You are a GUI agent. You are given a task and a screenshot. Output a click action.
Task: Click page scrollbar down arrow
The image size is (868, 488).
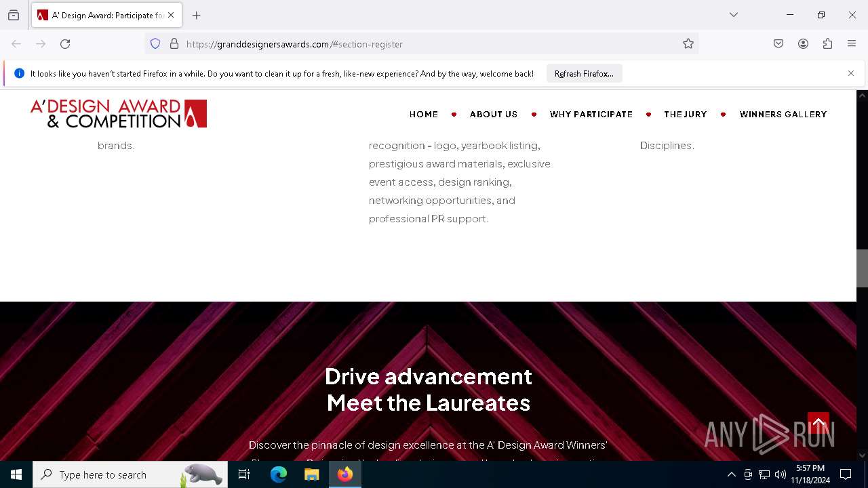(x=862, y=455)
